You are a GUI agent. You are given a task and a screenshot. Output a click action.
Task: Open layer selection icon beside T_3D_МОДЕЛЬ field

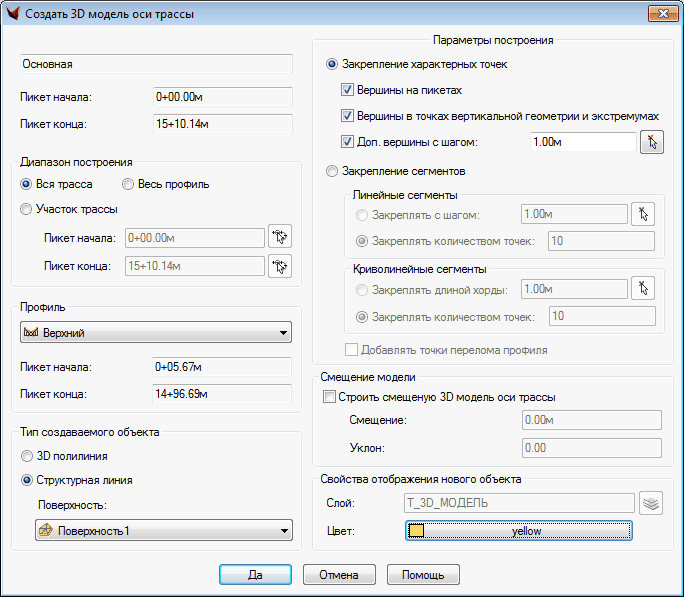pyautogui.click(x=651, y=503)
